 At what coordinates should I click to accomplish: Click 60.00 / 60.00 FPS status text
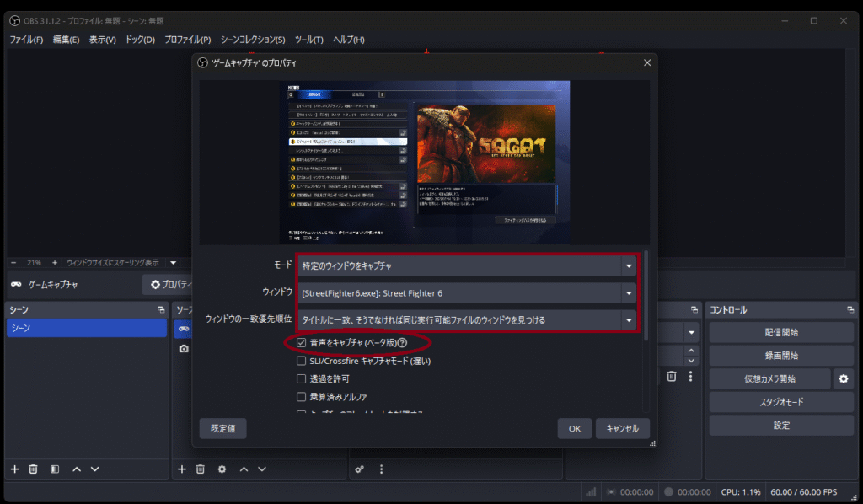click(x=803, y=492)
